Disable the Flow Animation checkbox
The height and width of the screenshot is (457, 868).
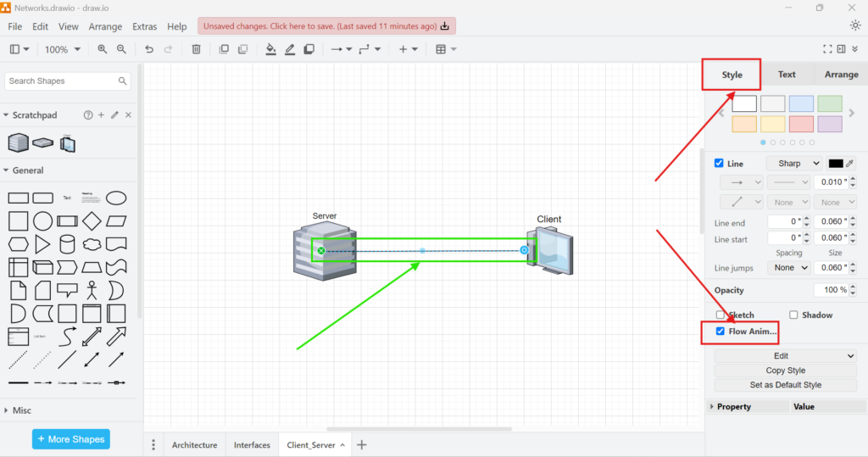coord(721,332)
